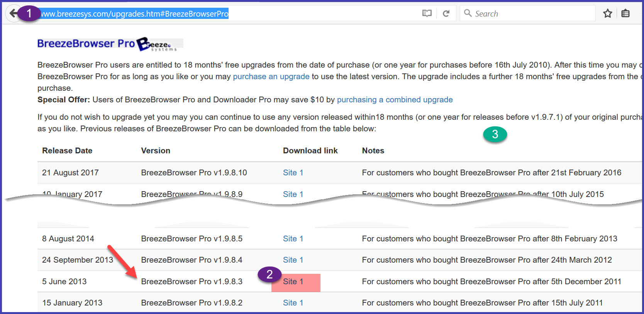Click note about 8th February 2013 purchases
The height and width of the screenshot is (314, 644).
click(490, 239)
